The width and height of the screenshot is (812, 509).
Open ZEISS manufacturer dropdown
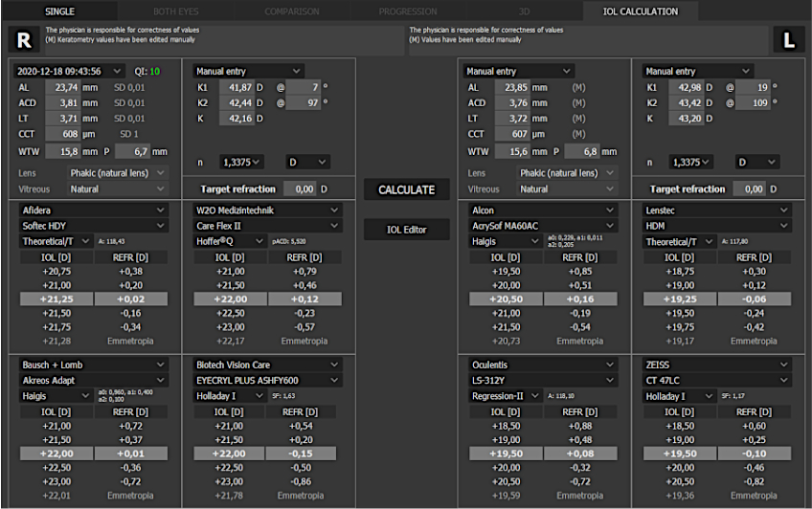(x=716, y=365)
